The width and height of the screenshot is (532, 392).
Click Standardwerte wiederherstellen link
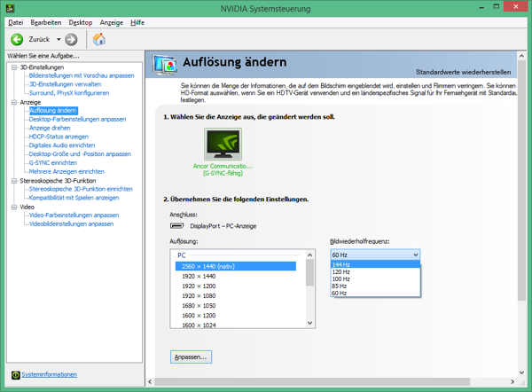tap(463, 72)
